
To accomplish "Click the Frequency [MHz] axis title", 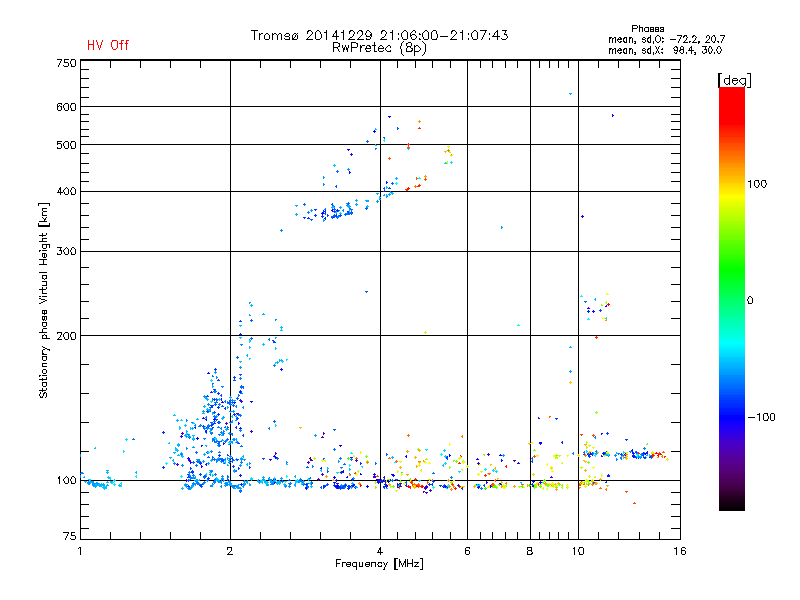I will click(379, 564).
